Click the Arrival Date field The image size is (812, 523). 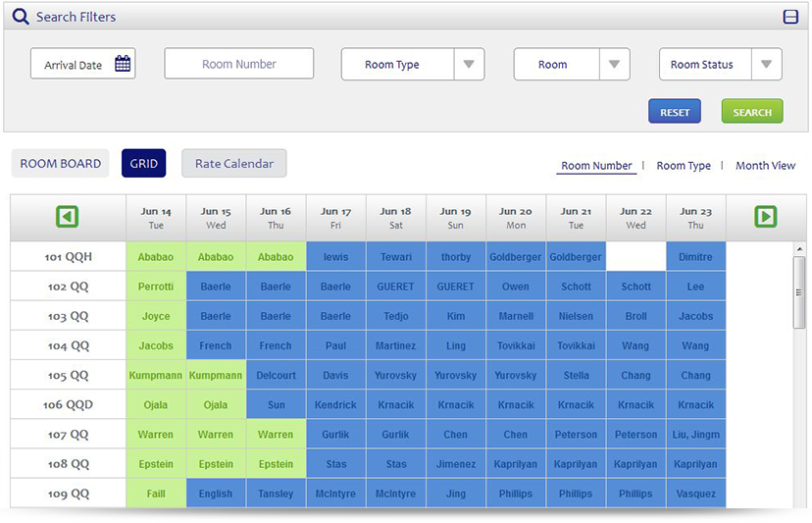click(82, 64)
